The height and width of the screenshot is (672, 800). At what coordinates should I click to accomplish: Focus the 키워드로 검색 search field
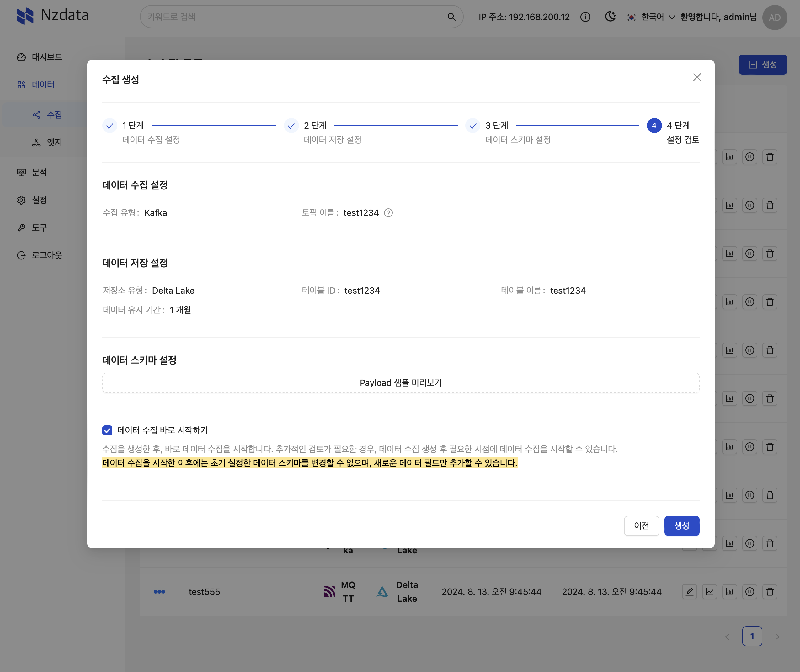(x=293, y=17)
